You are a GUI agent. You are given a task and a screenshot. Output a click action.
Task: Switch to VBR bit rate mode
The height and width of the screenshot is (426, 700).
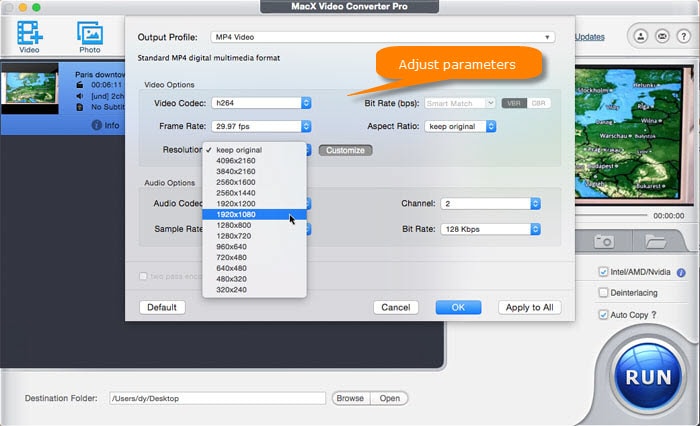pyautogui.click(x=514, y=103)
